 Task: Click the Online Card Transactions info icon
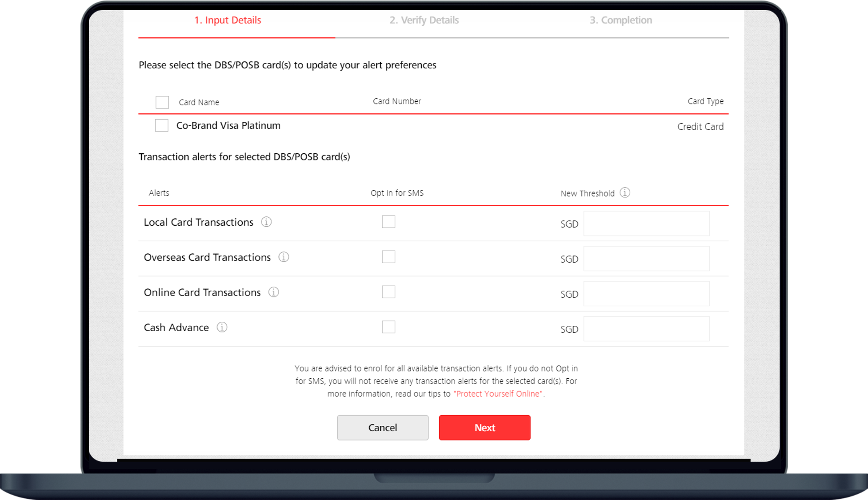point(273,292)
